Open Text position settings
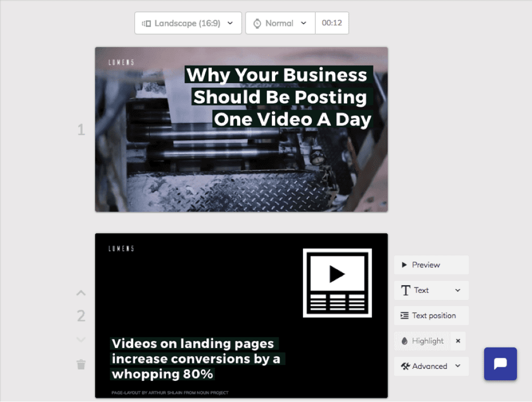This screenshot has height=402, width=532. click(431, 316)
